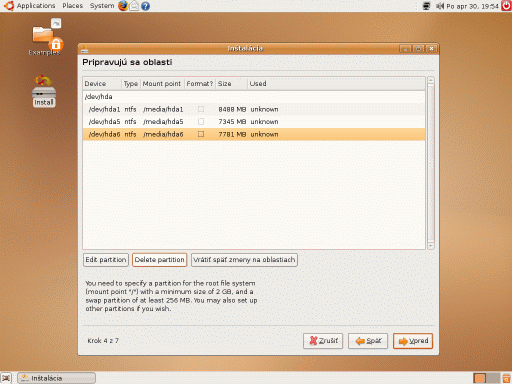Click the partition list vertical scrollbar track
512x384 pixels.
coord(431,163)
